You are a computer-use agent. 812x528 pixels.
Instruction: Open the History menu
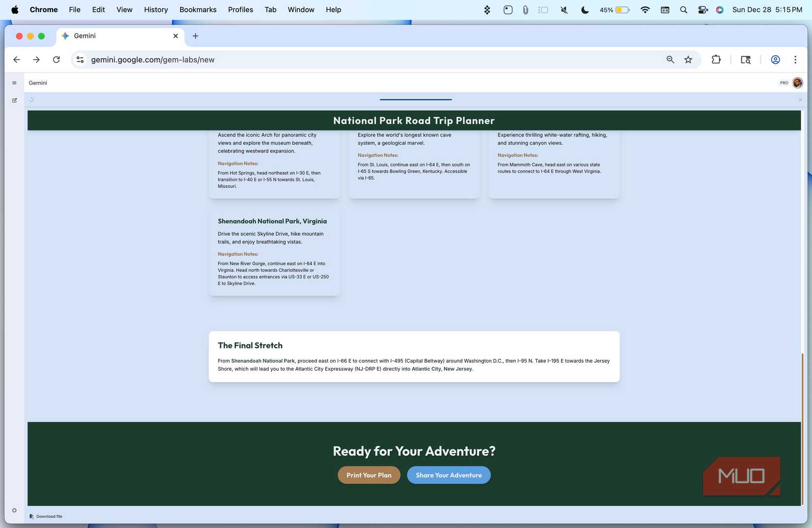[x=156, y=10]
